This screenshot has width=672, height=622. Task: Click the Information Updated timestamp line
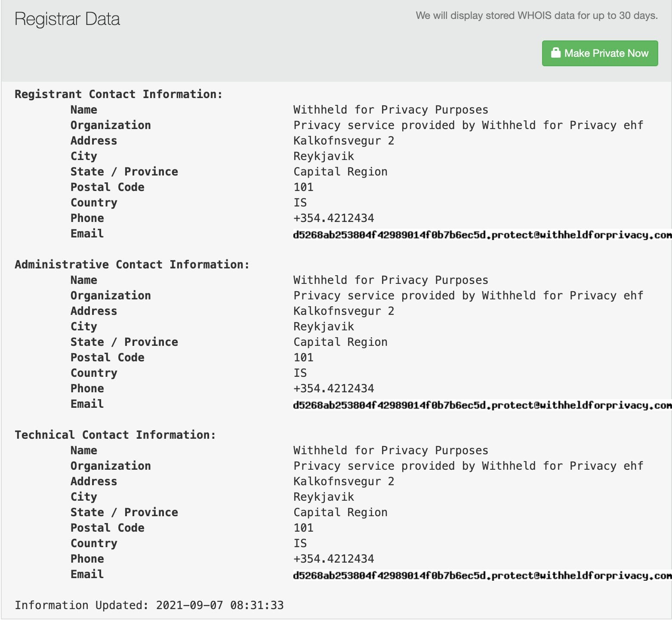point(149,605)
